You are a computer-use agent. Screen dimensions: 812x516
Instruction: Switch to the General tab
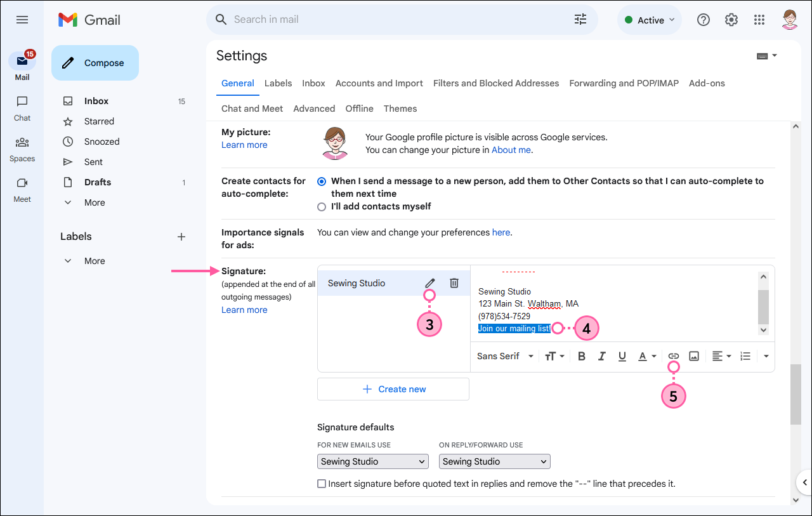point(238,84)
